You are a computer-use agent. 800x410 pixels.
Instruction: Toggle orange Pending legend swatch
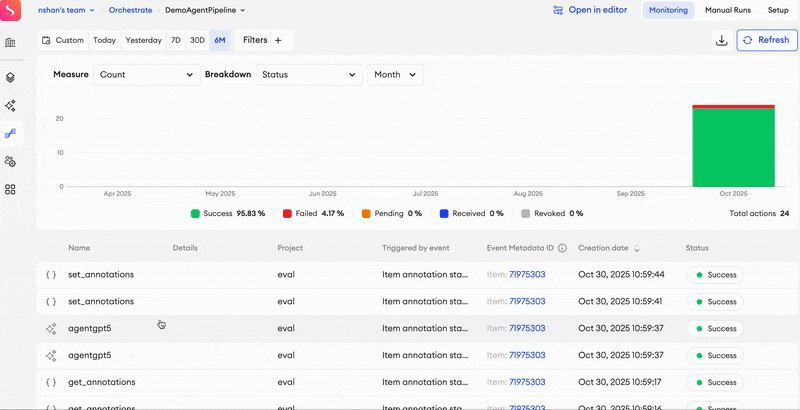pos(366,214)
